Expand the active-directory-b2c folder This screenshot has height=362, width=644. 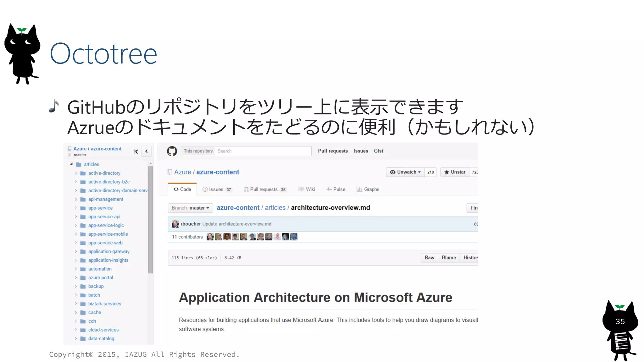pos(76,182)
